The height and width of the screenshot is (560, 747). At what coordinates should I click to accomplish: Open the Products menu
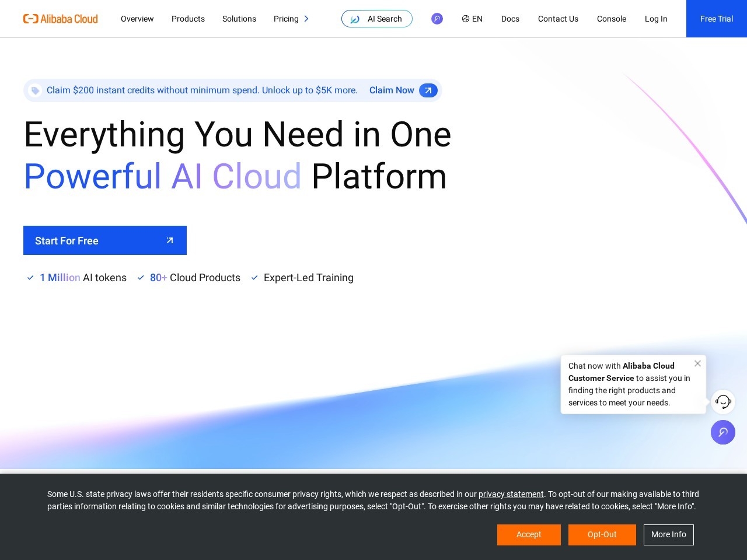(188, 19)
